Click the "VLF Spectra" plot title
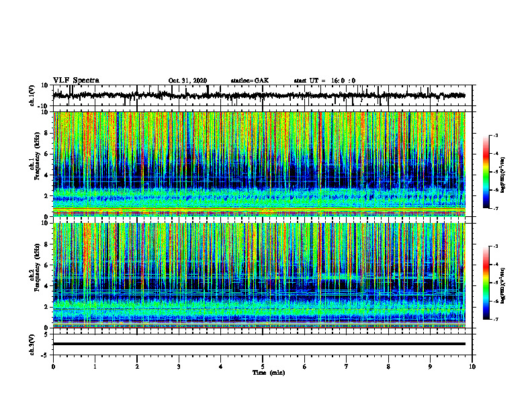Image resolution: width=532 pixels, height=411 pixels. tap(76, 81)
